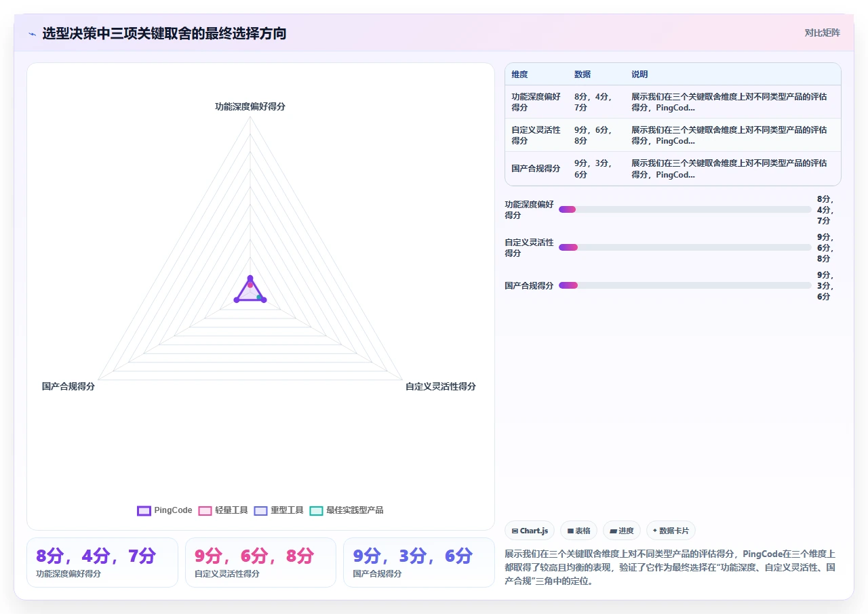Click the 表格 tag chip

pos(578,531)
